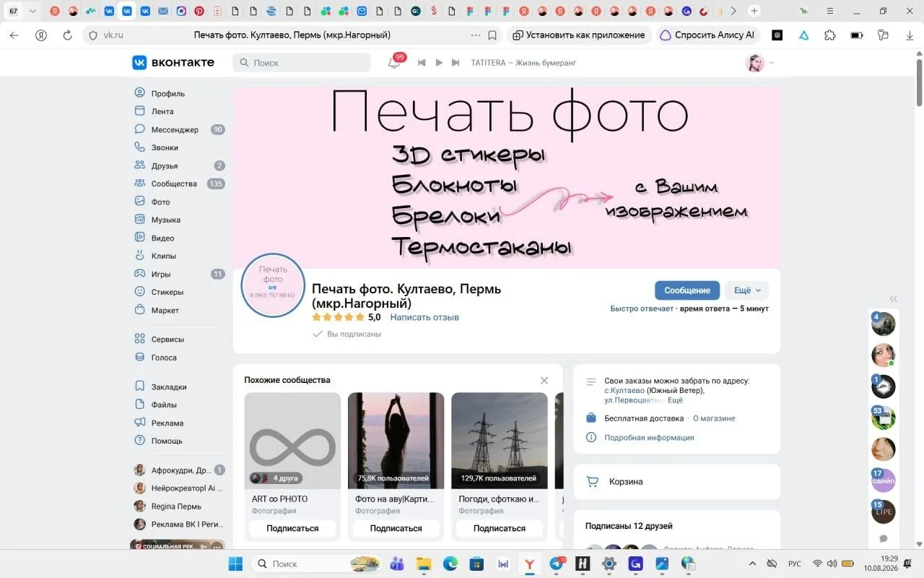This screenshot has height=578, width=924.
Task: Open browser extensions puzzle icon
Action: [830, 35]
